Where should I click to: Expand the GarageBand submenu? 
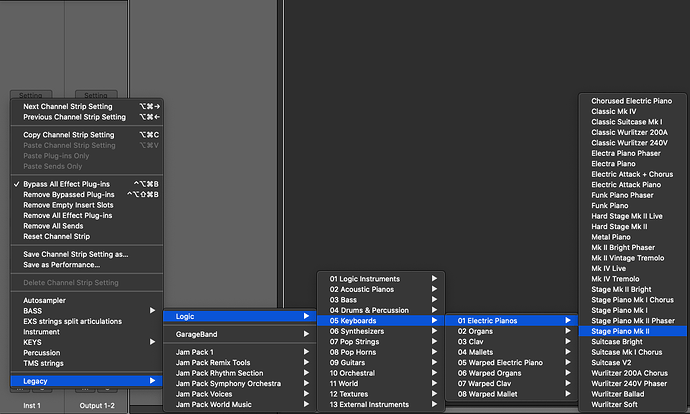(239, 334)
